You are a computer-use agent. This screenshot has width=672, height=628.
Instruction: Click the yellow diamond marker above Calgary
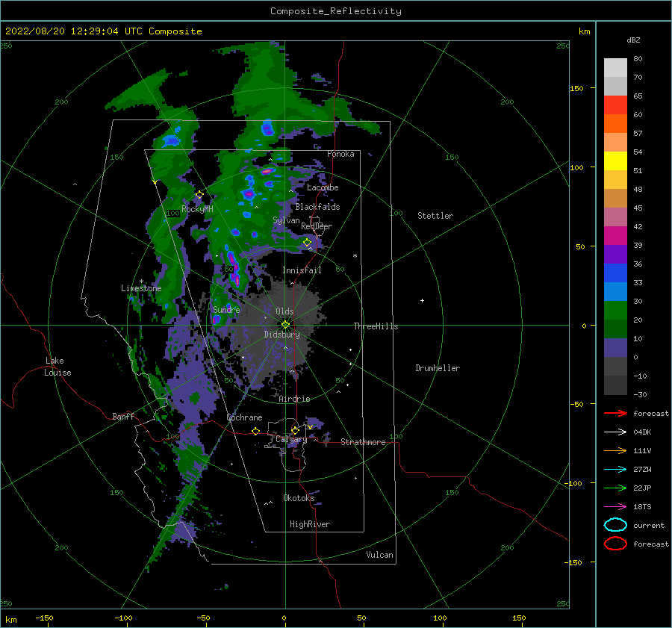tap(295, 430)
